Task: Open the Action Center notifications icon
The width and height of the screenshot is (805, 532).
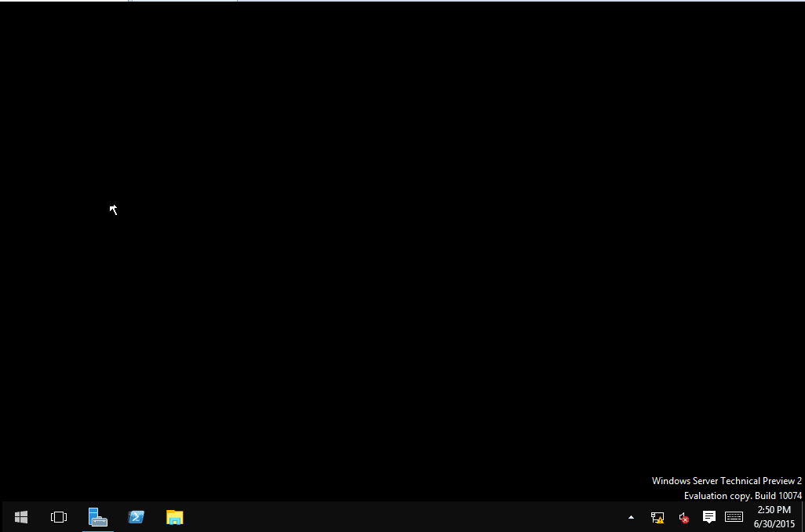Action: coord(709,516)
